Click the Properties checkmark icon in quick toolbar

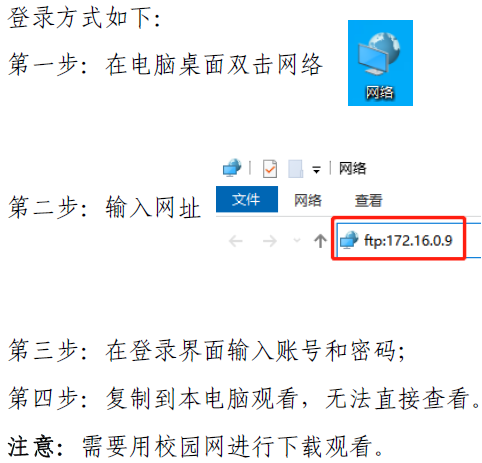coord(270,168)
